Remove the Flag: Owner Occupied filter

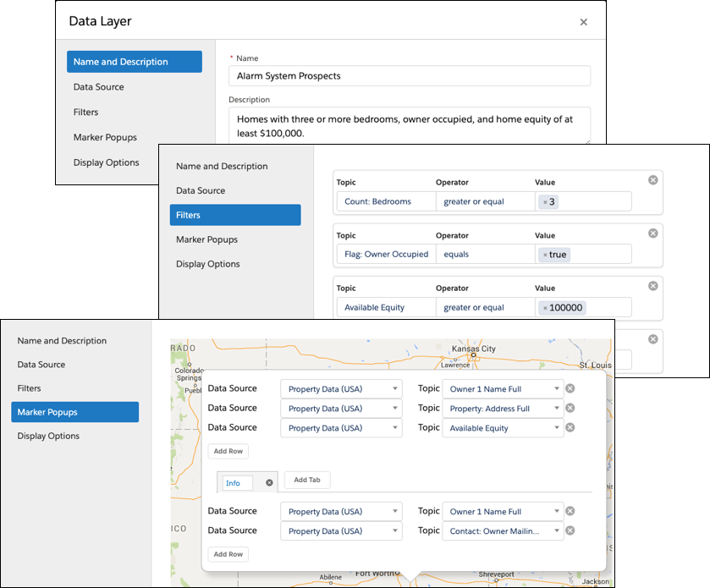tap(652, 233)
